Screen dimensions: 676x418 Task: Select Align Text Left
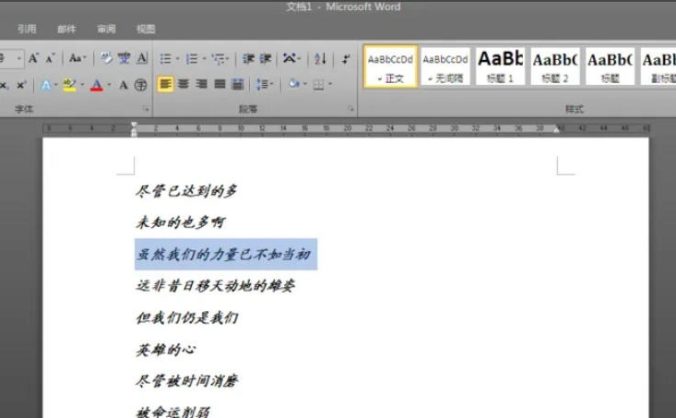pos(166,84)
